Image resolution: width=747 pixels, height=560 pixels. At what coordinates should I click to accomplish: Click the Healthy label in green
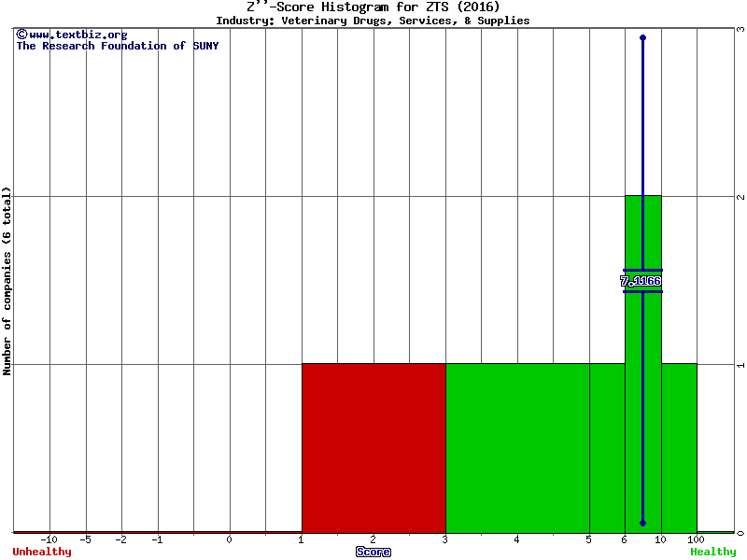[x=712, y=552]
